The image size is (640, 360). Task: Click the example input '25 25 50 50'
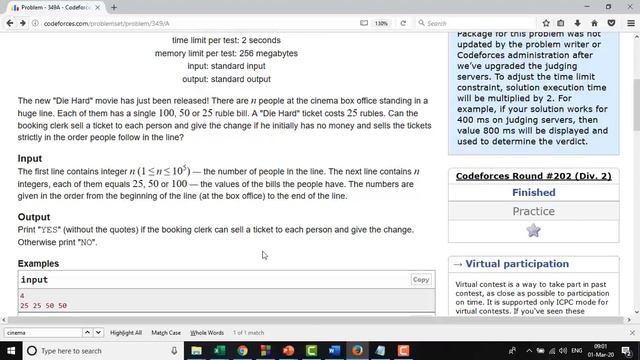(43, 305)
